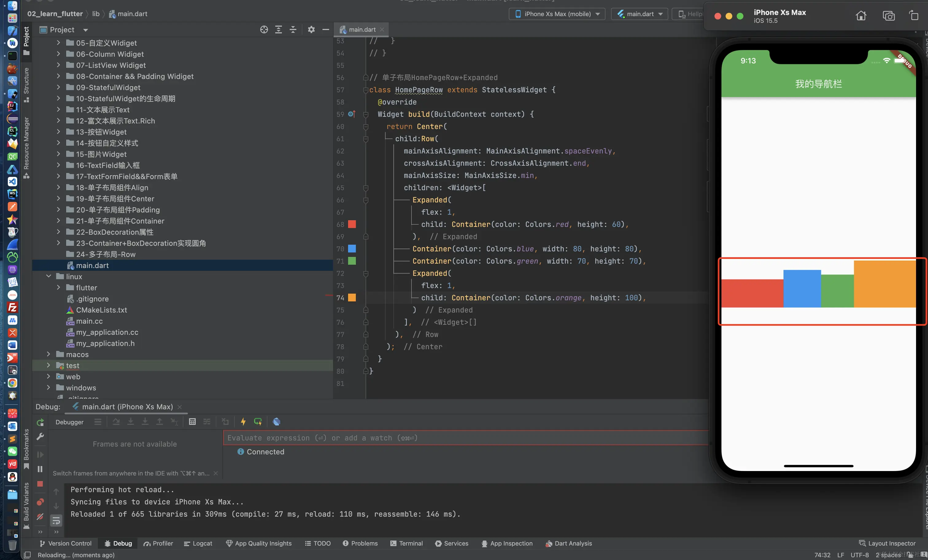Screen dimensions: 928x560
Task: Expand all items in Project panel
Action: (x=279, y=30)
